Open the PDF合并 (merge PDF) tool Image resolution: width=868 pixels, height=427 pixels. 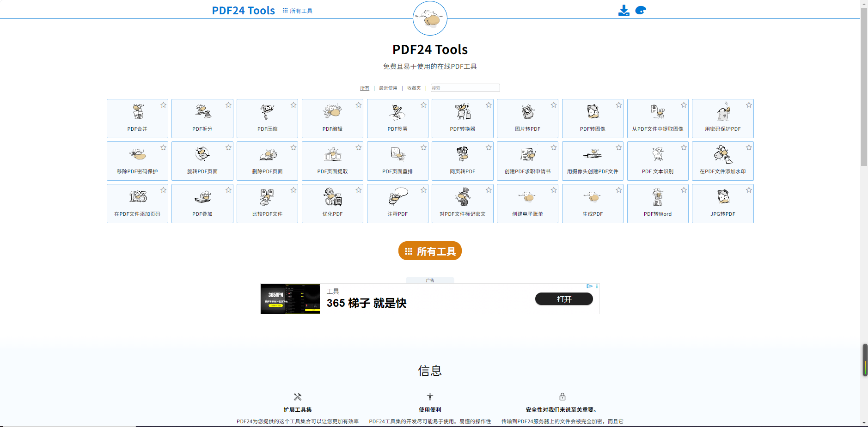(x=137, y=118)
